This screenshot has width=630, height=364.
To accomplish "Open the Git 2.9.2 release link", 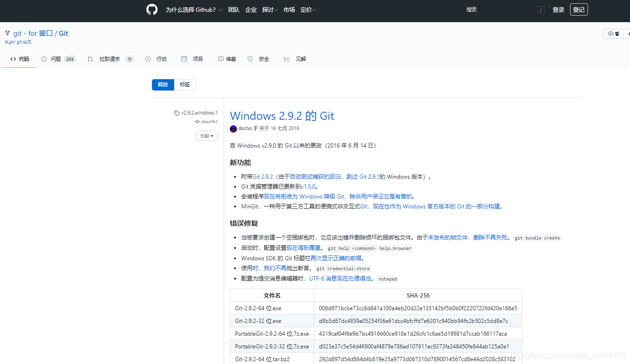I will (263, 177).
